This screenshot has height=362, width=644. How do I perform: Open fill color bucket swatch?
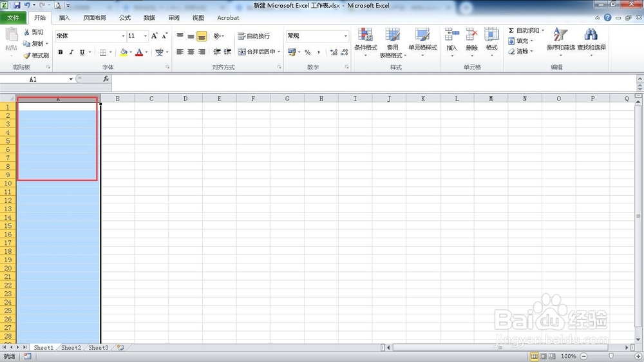pos(123,52)
